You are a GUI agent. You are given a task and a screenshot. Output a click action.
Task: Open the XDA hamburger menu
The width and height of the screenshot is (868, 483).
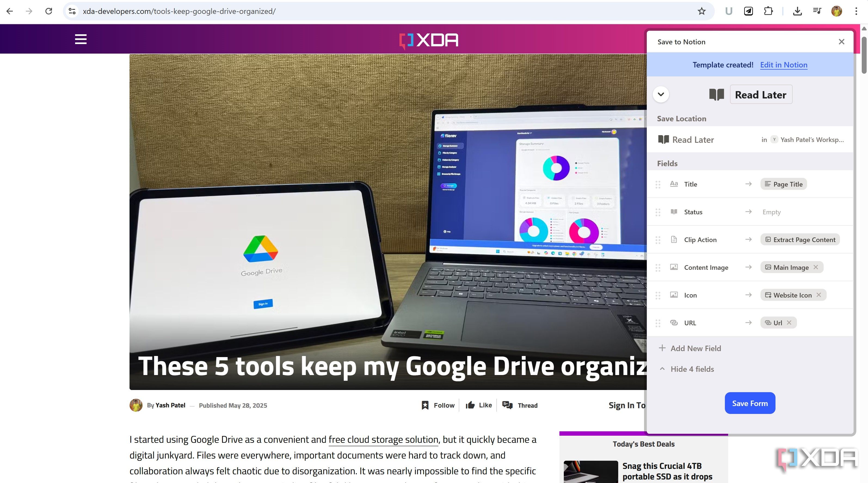click(81, 39)
